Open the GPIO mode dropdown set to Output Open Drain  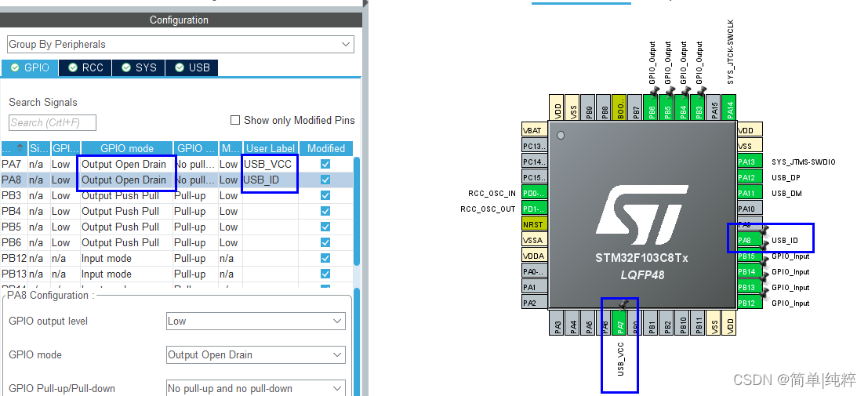pos(256,355)
